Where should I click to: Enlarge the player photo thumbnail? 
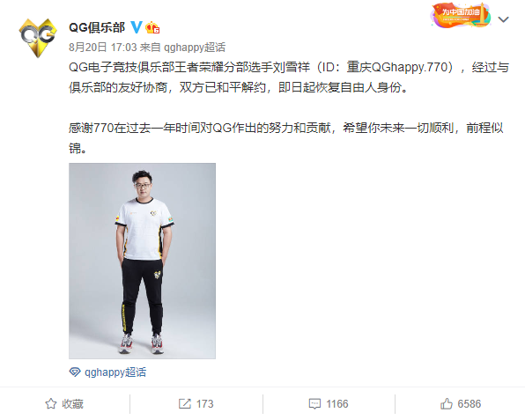[143, 261]
